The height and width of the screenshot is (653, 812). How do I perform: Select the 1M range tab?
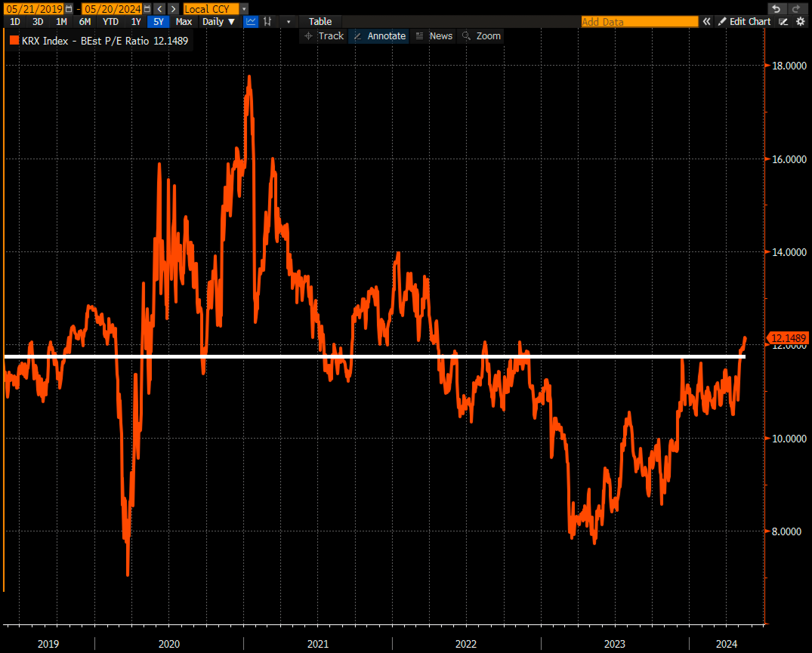[x=61, y=22]
